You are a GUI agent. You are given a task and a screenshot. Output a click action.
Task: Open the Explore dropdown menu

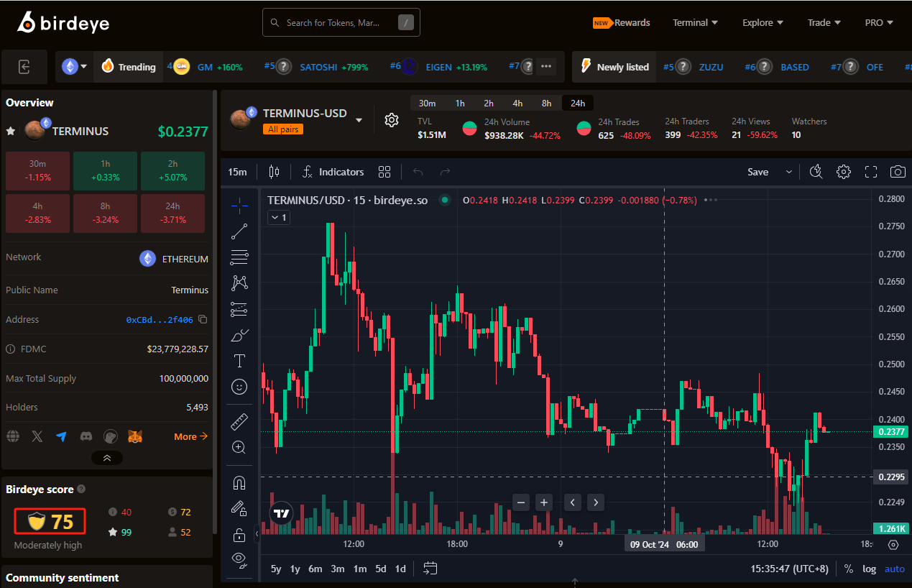pos(763,23)
